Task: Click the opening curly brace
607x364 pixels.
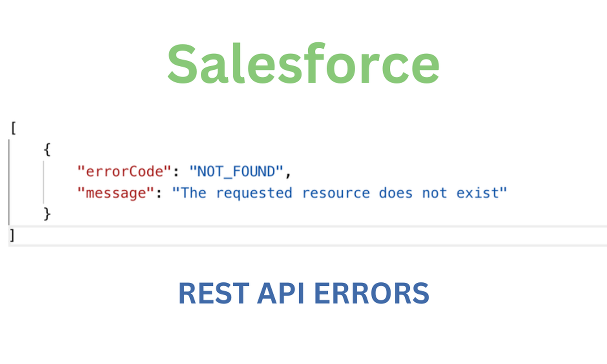Action: 47,149
